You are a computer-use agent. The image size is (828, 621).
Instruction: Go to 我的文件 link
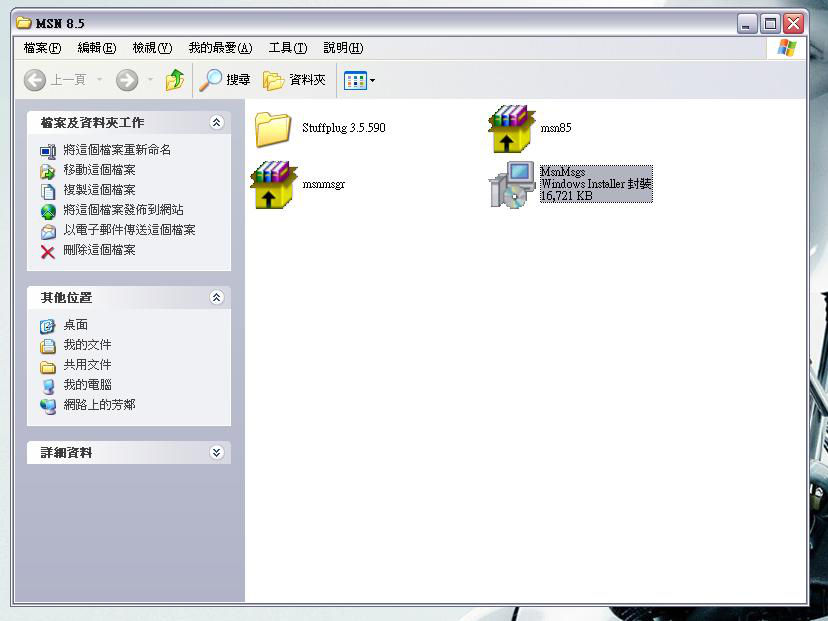pyautogui.click(x=87, y=345)
